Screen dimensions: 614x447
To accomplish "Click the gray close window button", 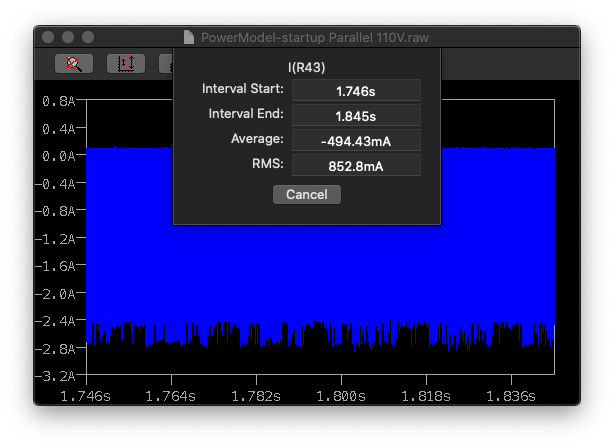I will [48, 37].
